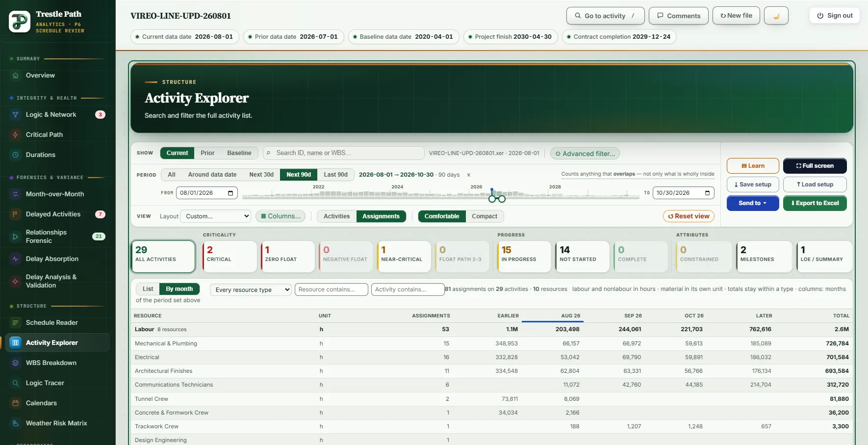Set the period to Next 30d
Viewport: 868px width, 445px height.
[x=261, y=175]
